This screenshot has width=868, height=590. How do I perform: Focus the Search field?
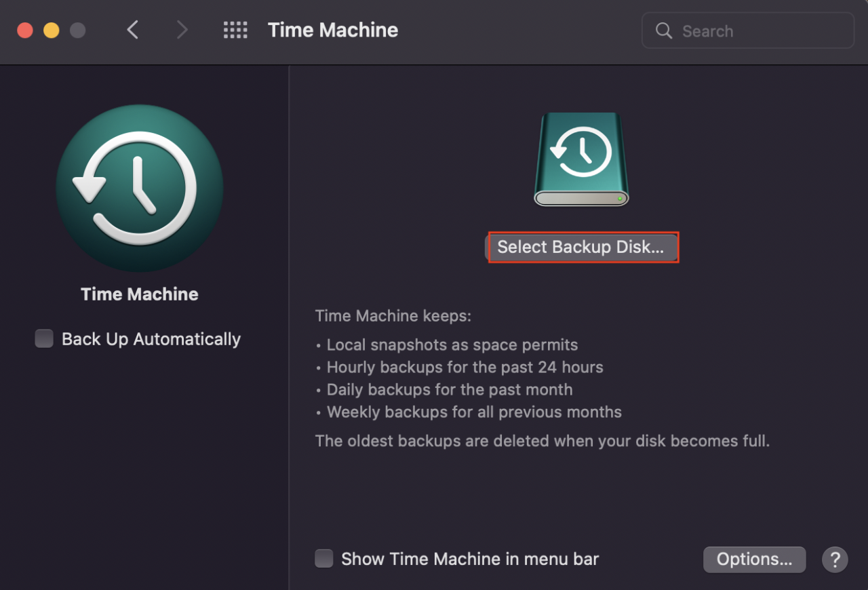[x=748, y=31]
